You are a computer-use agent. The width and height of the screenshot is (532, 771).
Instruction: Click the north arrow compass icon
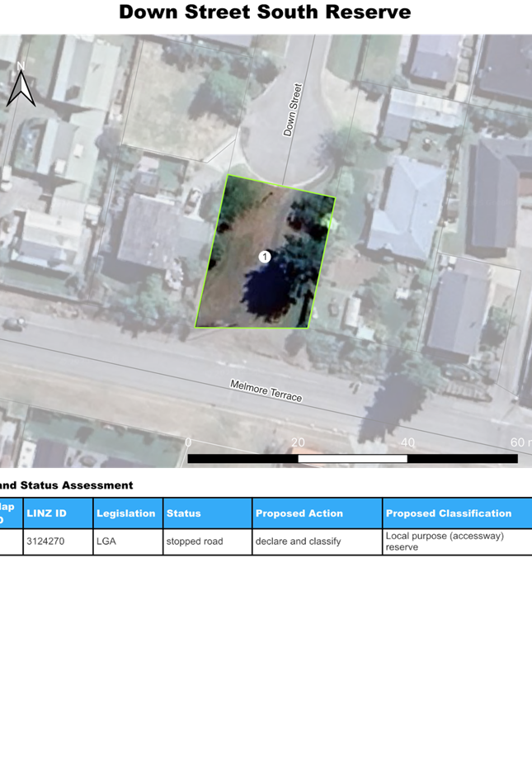coord(19,86)
